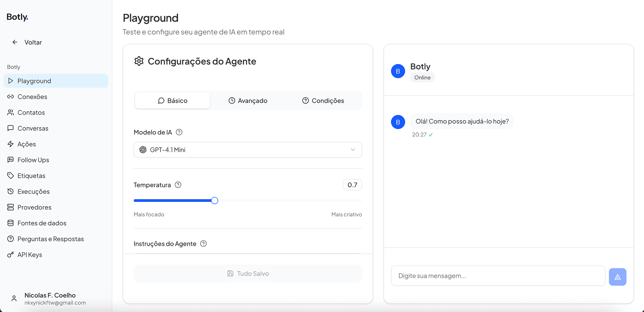Click the chevron arrow in model selector
The image size is (644, 312).
pos(353,150)
